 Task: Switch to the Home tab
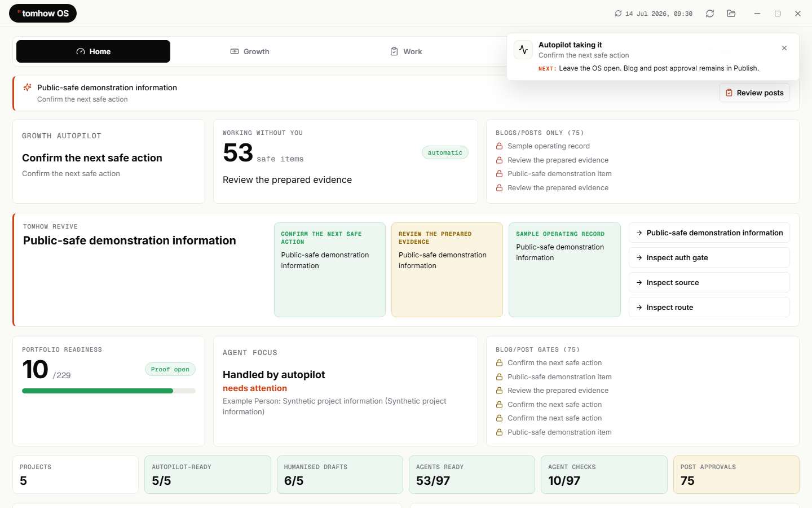coord(93,51)
